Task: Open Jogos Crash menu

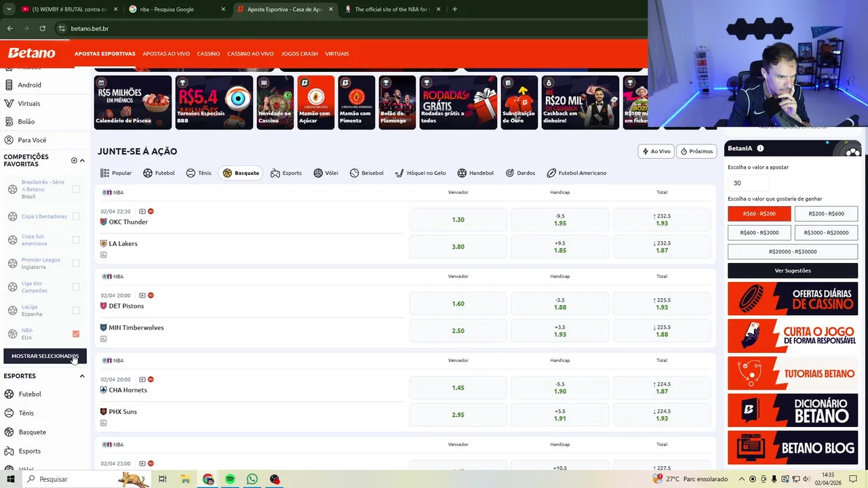Action: (300, 54)
